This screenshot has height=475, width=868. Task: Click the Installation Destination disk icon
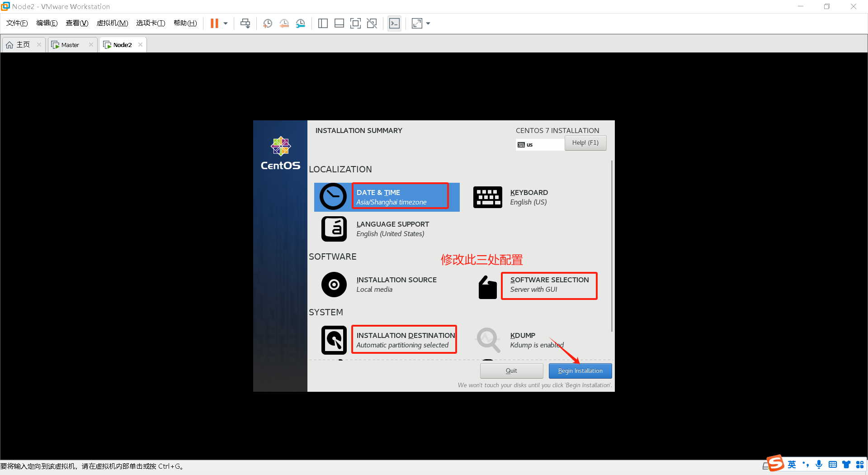[334, 340]
